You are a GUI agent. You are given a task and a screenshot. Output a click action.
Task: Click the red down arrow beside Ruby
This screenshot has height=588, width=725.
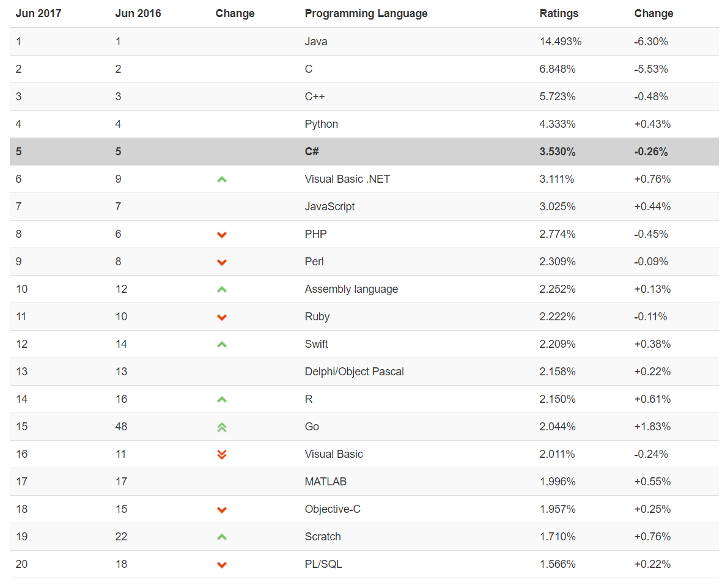click(222, 317)
